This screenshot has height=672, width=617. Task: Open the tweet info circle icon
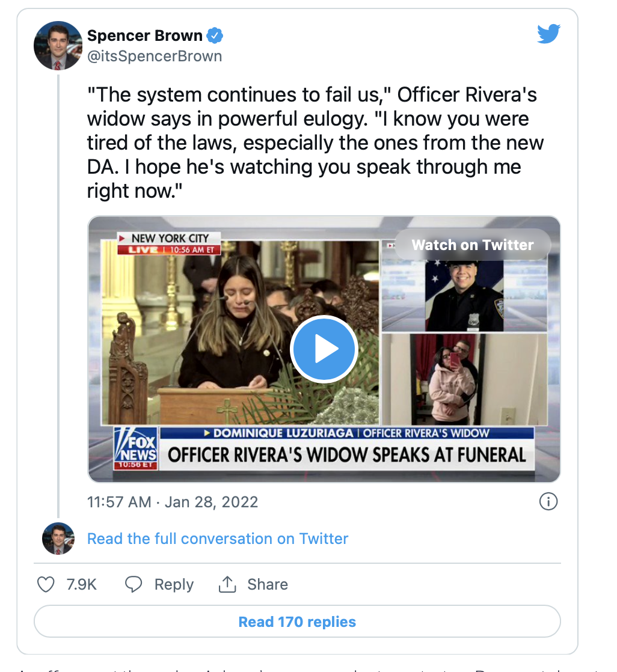(x=548, y=501)
